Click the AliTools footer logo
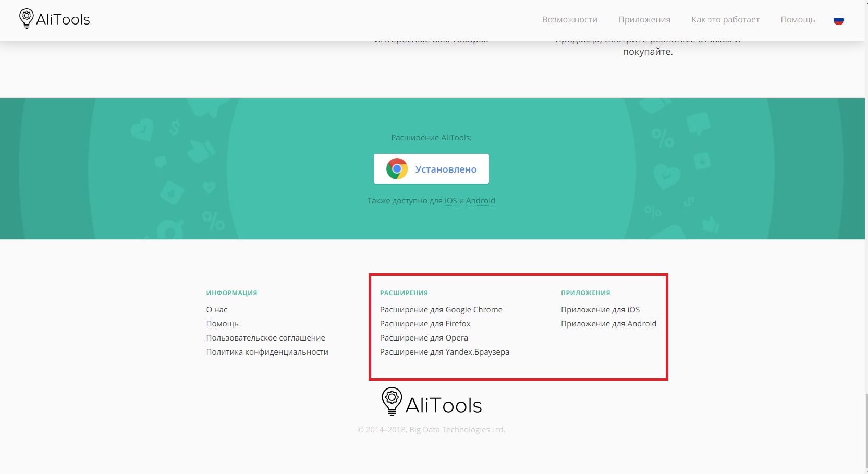 [432, 402]
